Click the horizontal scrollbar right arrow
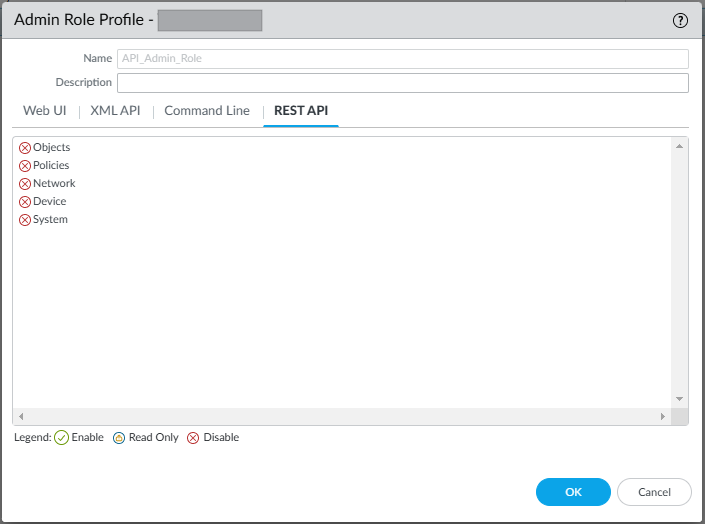 click(x=663, y=417)
